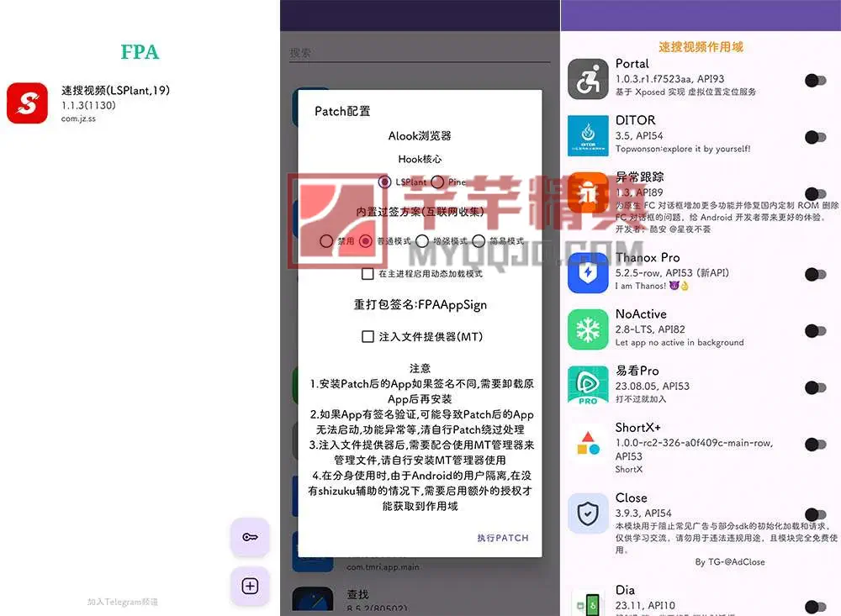This screenshot has height=616, width=841.
Task: Open the Portal module icon
Action: click(x=588, y=78)
